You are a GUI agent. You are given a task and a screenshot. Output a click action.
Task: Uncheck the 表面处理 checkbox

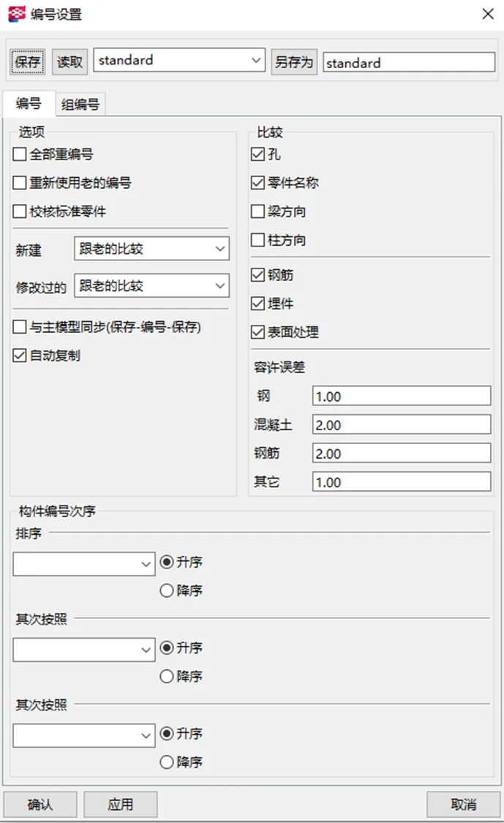(257, 332)
